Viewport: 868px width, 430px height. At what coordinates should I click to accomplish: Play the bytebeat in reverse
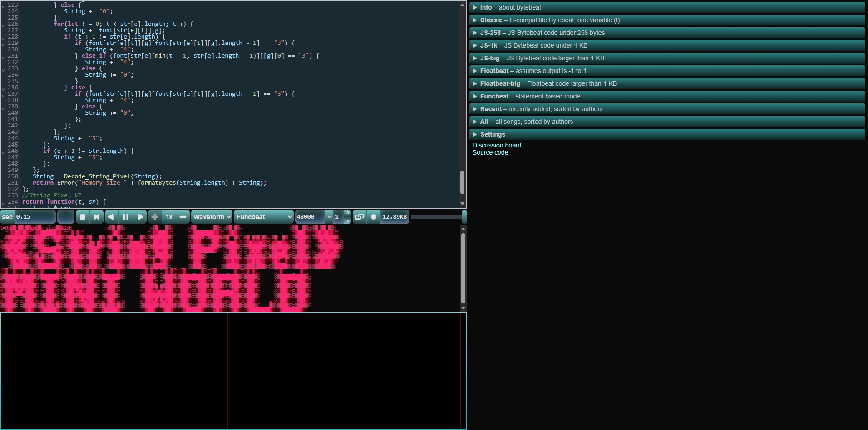111,217
